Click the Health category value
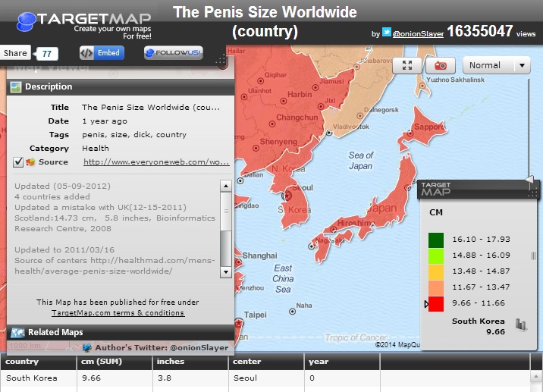The width and height of the screenshot is (543, 392). coord(96,148)
